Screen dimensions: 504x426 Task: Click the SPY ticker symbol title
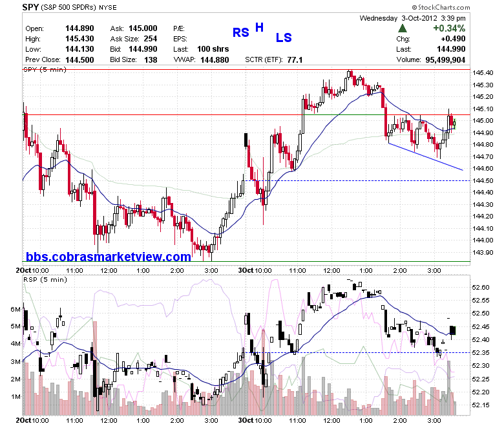[30, 7]
